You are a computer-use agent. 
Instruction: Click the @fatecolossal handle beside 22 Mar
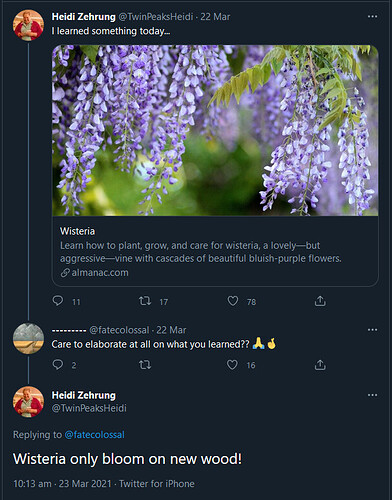(x=119, y=330)
